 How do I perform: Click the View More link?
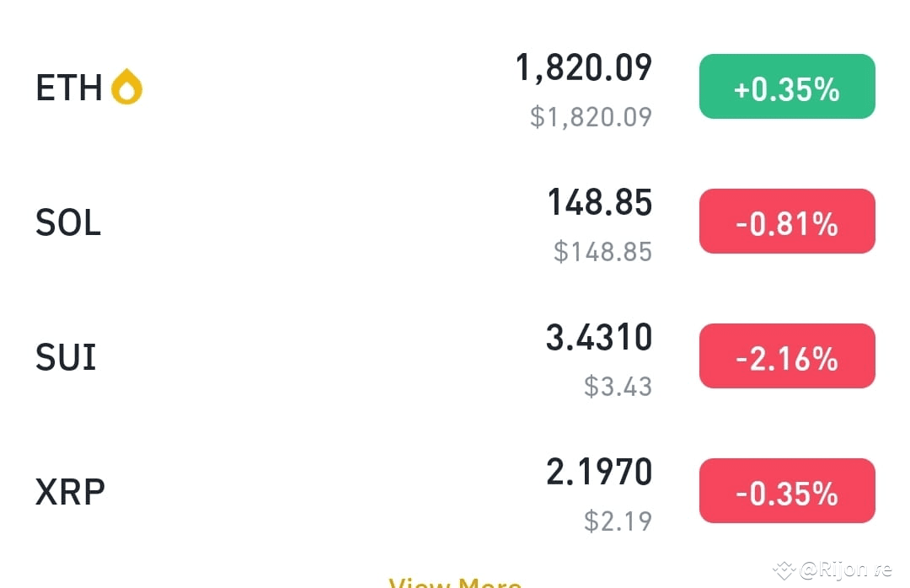[455, 582]
